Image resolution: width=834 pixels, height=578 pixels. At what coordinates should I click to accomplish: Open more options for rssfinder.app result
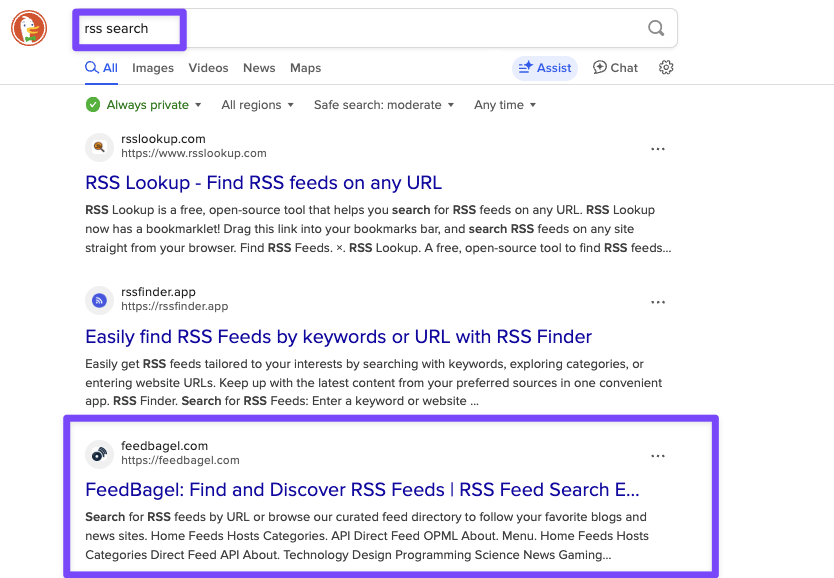click(658, 302)
